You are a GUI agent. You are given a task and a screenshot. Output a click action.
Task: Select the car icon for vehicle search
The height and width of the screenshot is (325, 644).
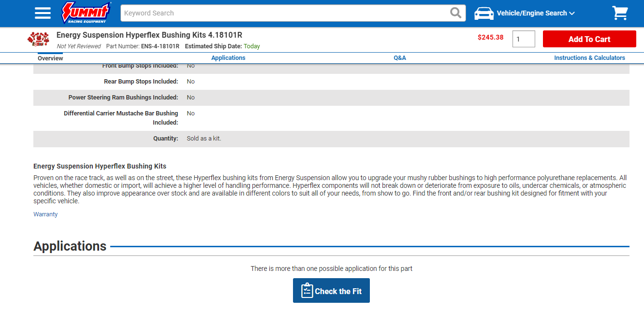(x=484, y=14)
